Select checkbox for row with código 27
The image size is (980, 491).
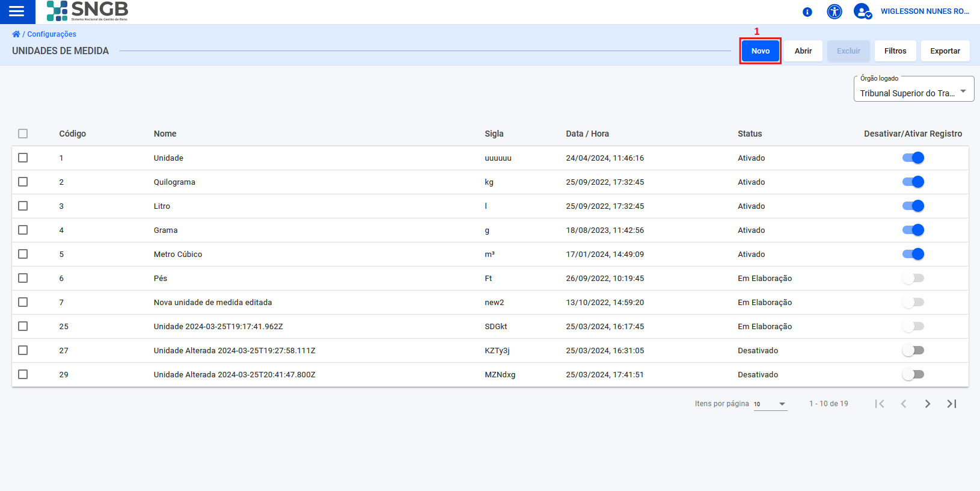coord(23,350)
